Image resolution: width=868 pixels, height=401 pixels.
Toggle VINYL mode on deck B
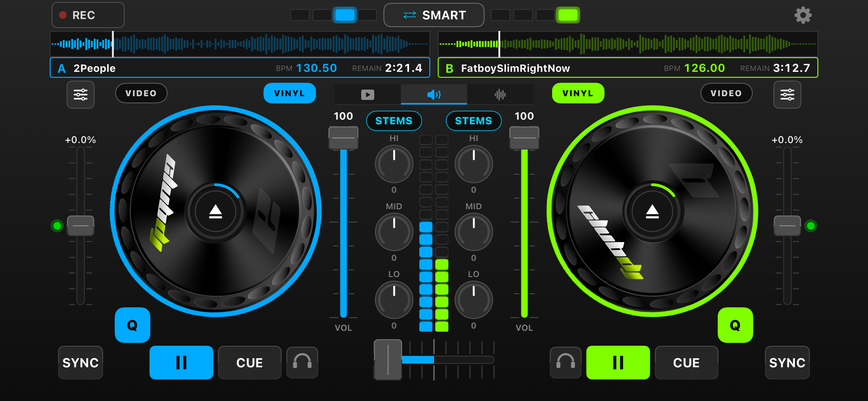coord(578,93)
